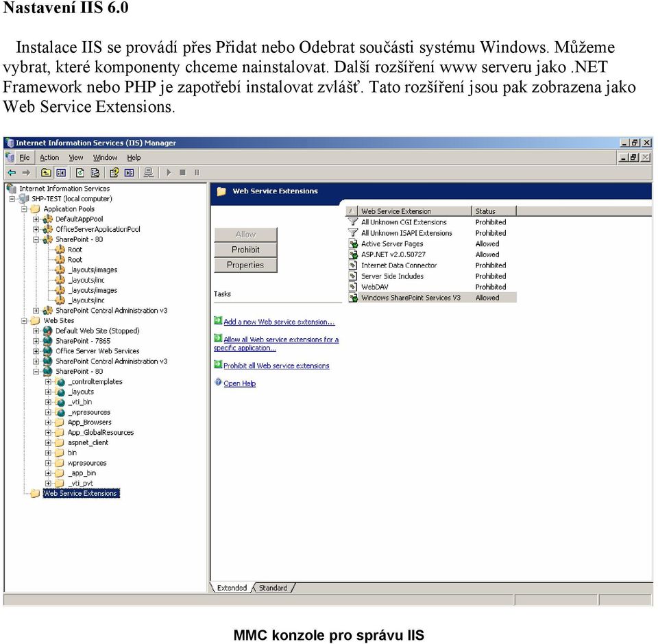
Task: Click the Open Help question icon
Action: pyautogui.click(x=218, y=383)
